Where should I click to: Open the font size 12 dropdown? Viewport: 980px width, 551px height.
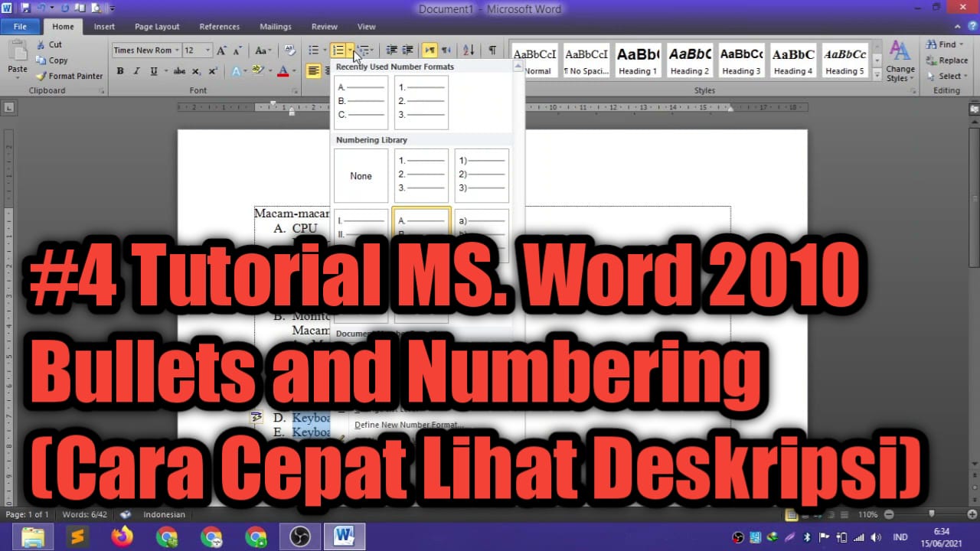208,51
